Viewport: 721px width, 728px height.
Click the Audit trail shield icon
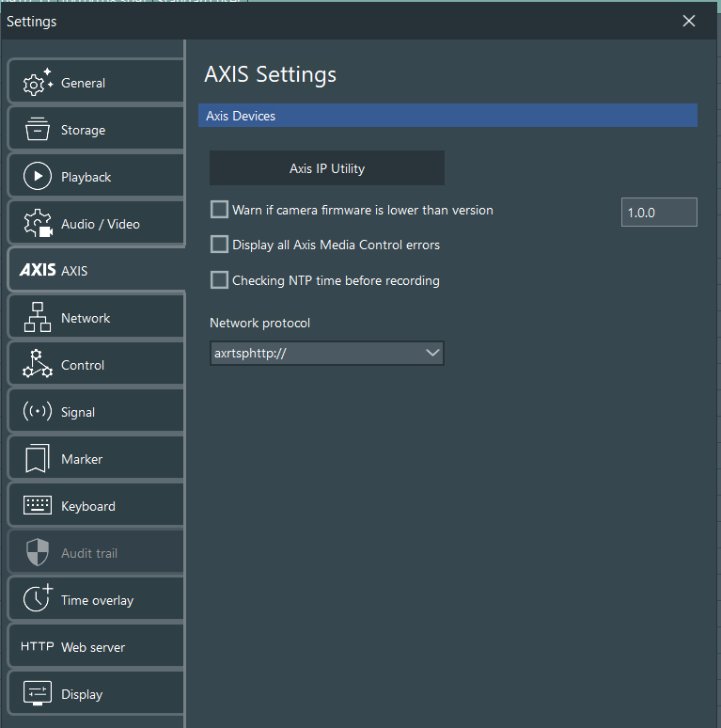click(x=37, y=552)
